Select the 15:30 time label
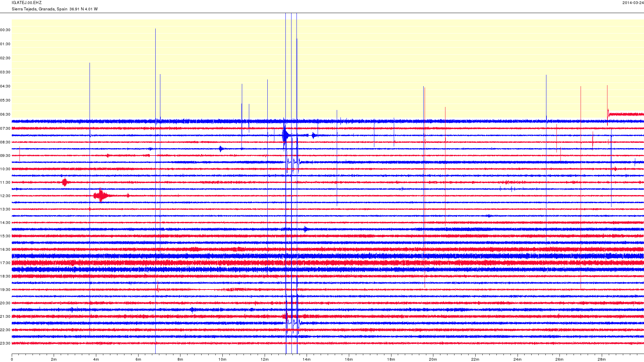This screenshot has height=362, width=644. (5, 236)
